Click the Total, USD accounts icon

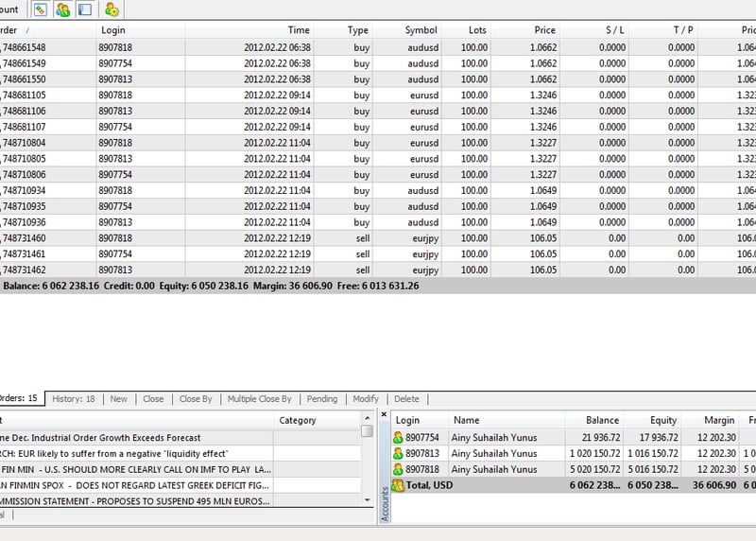coord(399,485)
